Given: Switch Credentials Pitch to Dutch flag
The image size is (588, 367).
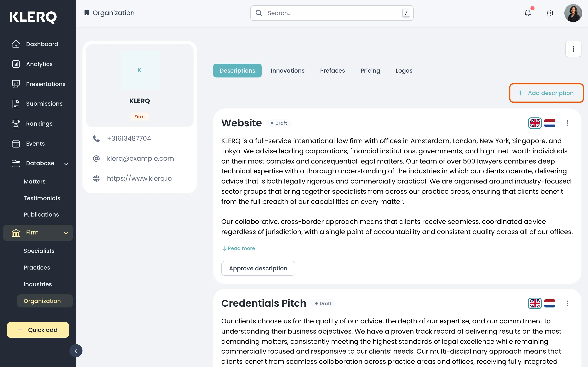Looking at the screenshot, I should pyautogui.click(x=550, y=303).
